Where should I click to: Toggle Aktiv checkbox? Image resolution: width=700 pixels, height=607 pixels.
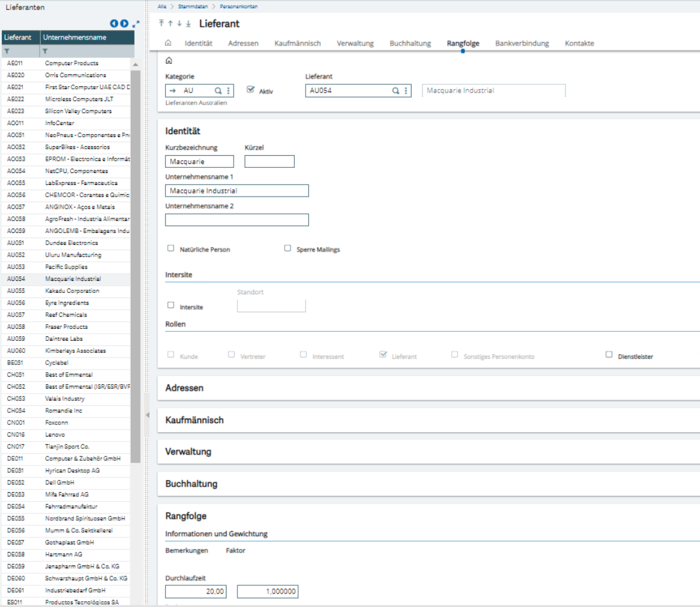pyautogui.click(x=250, y=90)
